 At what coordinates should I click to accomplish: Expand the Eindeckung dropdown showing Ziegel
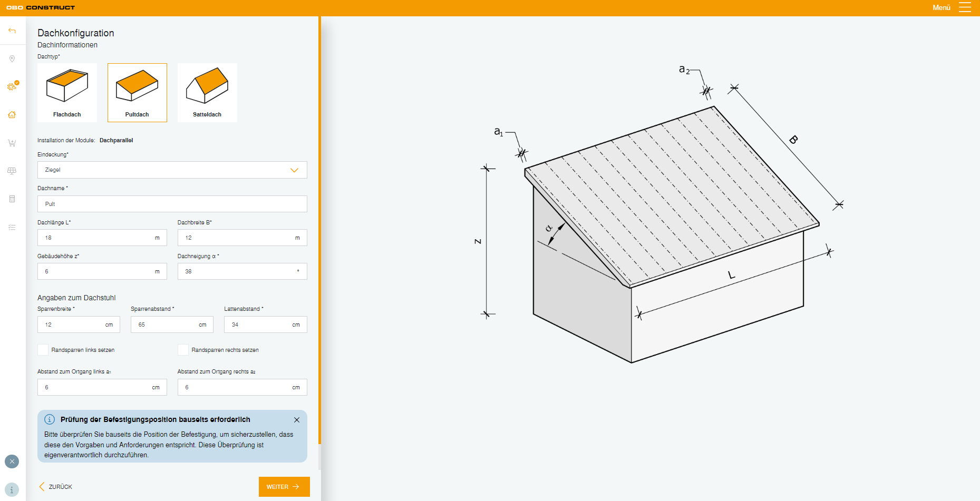pyautogui.click(x=172, y=170)
